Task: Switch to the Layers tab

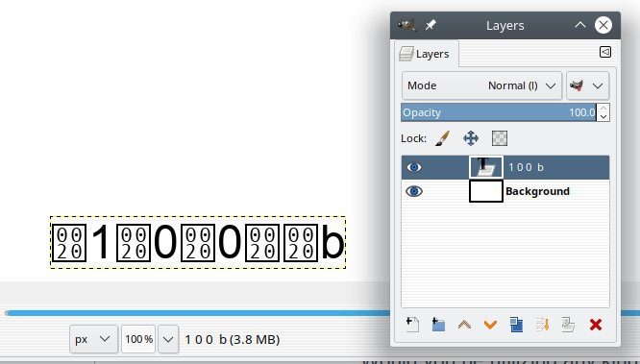Action: coord(427,54)
